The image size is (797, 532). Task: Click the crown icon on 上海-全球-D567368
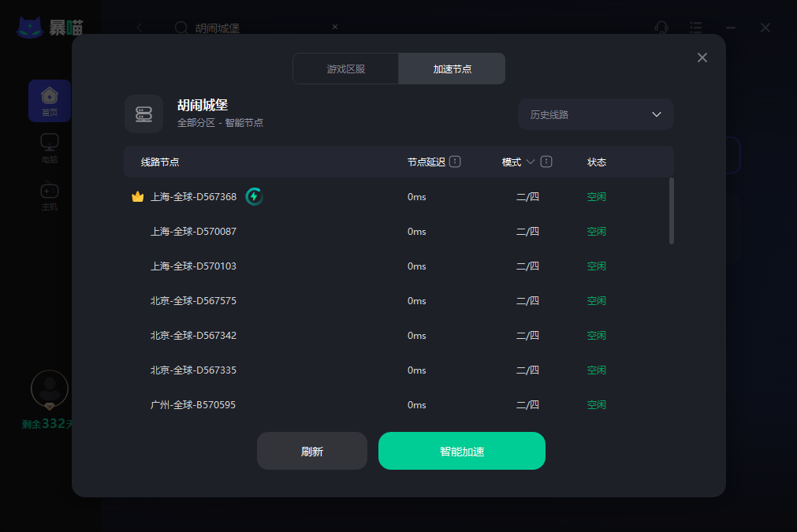138,196
